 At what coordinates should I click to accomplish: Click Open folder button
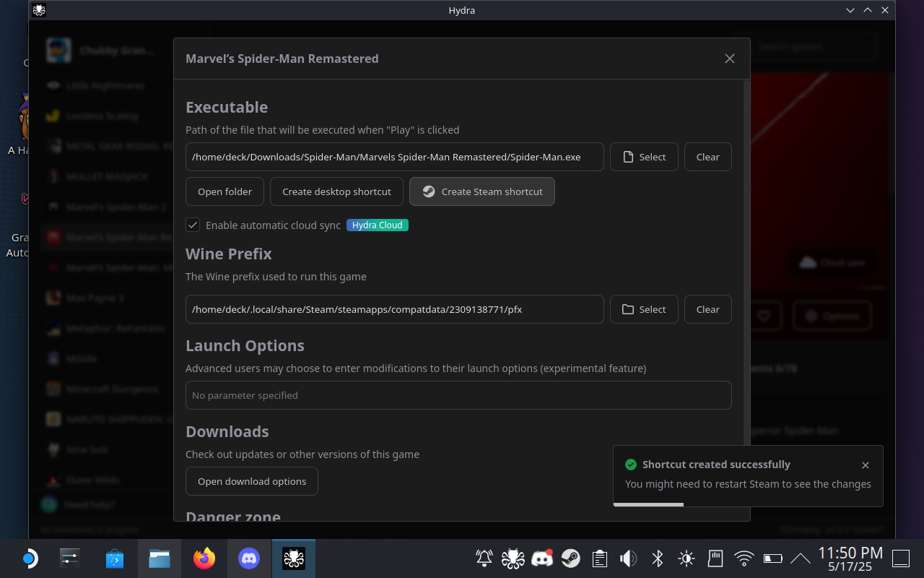tap(225, 191)
